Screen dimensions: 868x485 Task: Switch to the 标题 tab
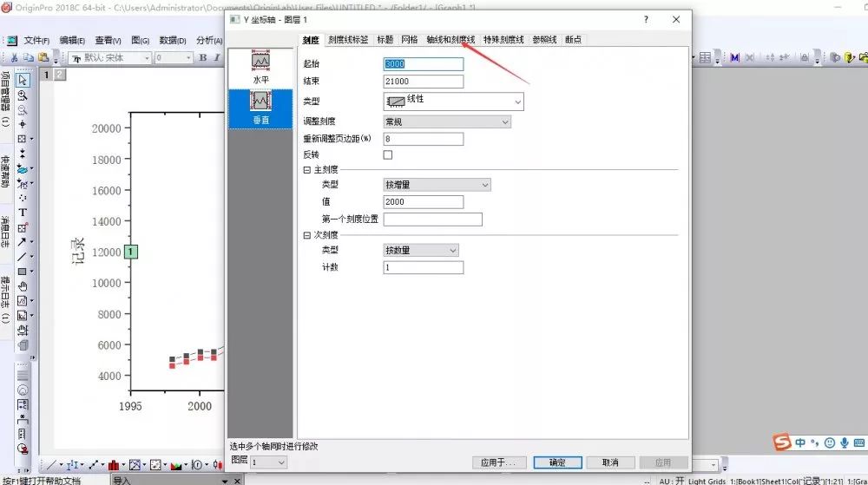tap(385, 40)
